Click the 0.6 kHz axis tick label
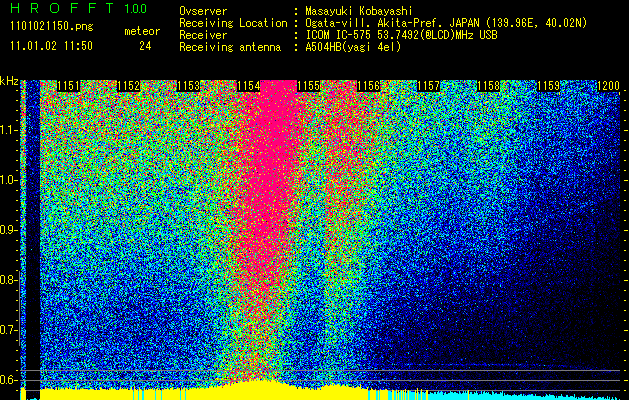 pyautogui.click(x=8, y=380)
